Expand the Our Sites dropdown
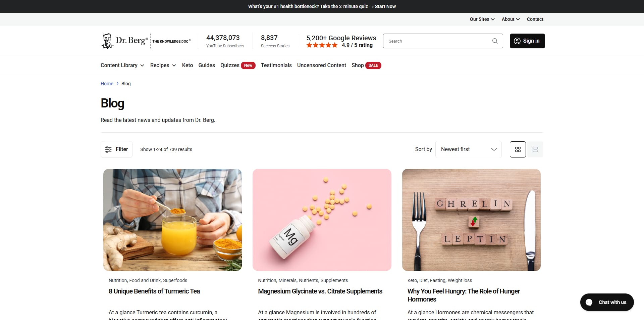Viewport: 644px width, 320px height. click(482, 19)
